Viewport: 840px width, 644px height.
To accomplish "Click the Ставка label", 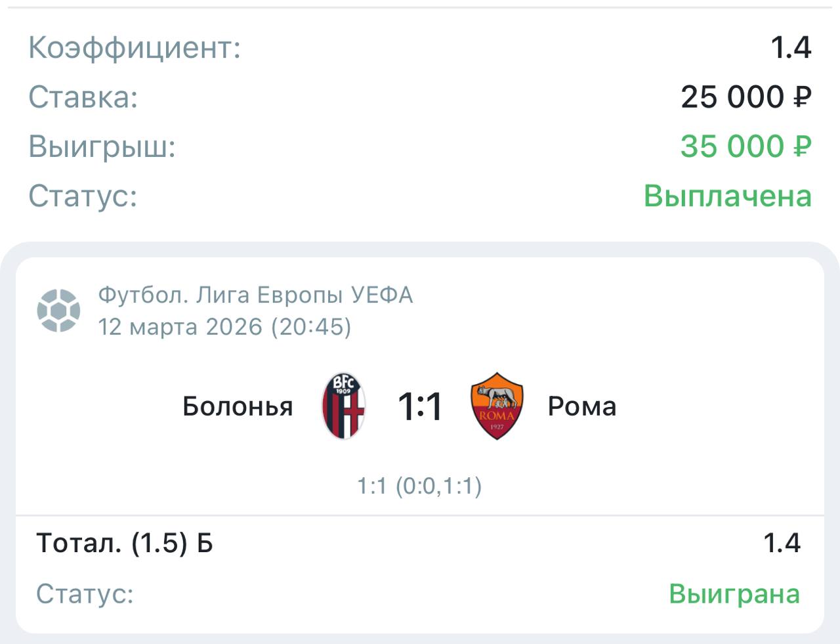I will click(83, 97).
